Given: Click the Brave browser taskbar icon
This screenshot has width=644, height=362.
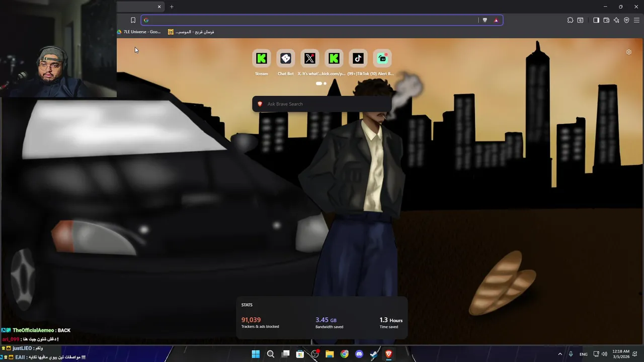Looking at the screenshot, I should (x=388, y=354).
